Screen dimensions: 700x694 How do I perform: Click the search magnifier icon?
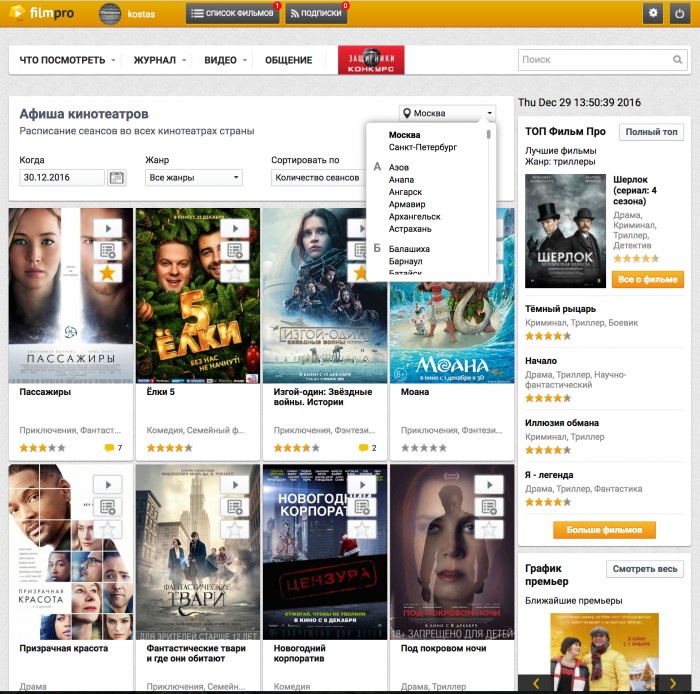coord(677,59)
